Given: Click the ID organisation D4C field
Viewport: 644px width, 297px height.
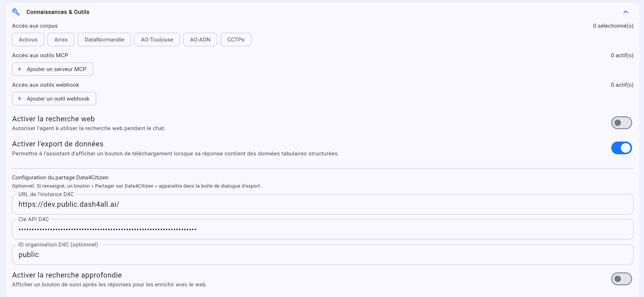Looking at the screenshot, I should point(323,254).
